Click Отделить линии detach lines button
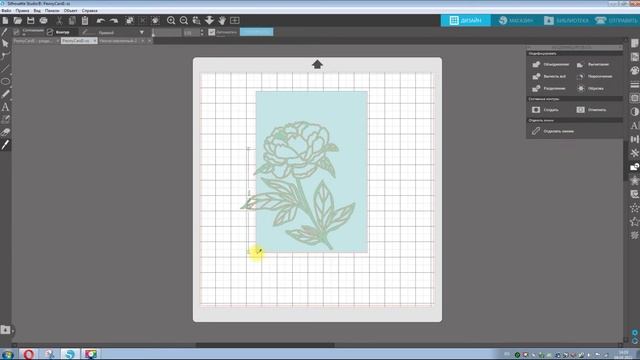 click(553, 131)
